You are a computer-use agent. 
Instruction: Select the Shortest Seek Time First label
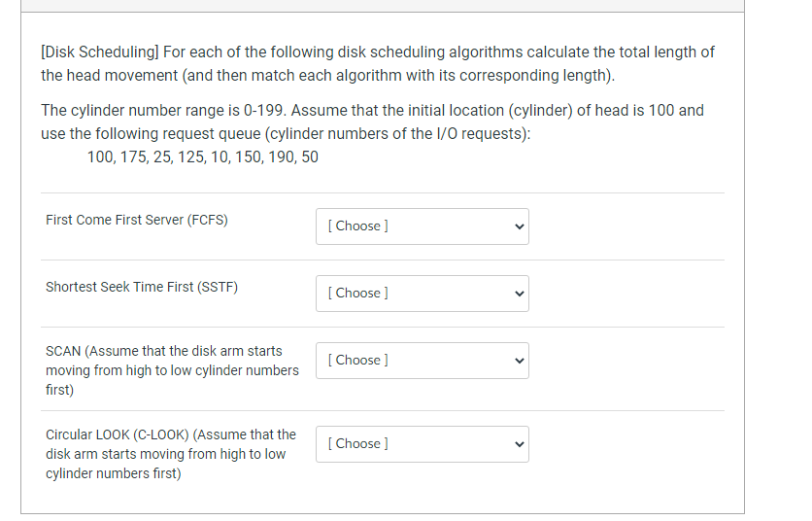pyautogui.click(x=142, y=287)
